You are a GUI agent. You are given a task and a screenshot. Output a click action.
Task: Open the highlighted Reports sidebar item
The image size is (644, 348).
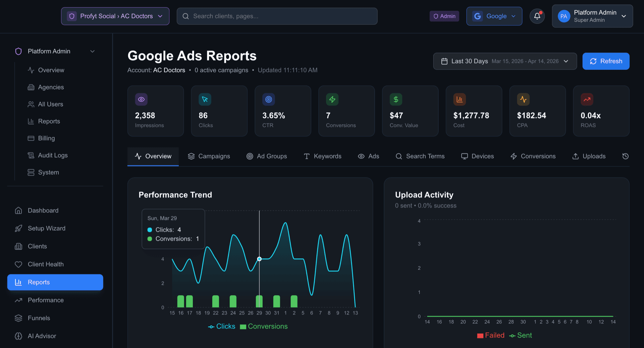point(55,282)
